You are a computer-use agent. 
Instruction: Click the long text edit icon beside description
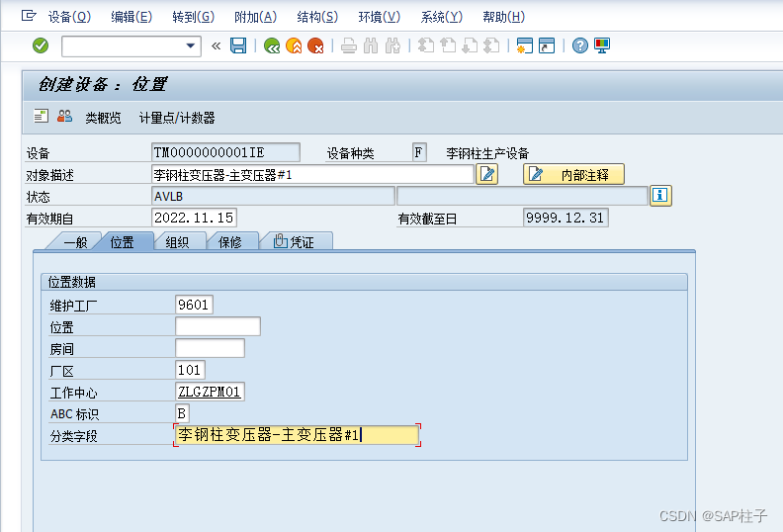pyautogui.click(x=486, y=174)
